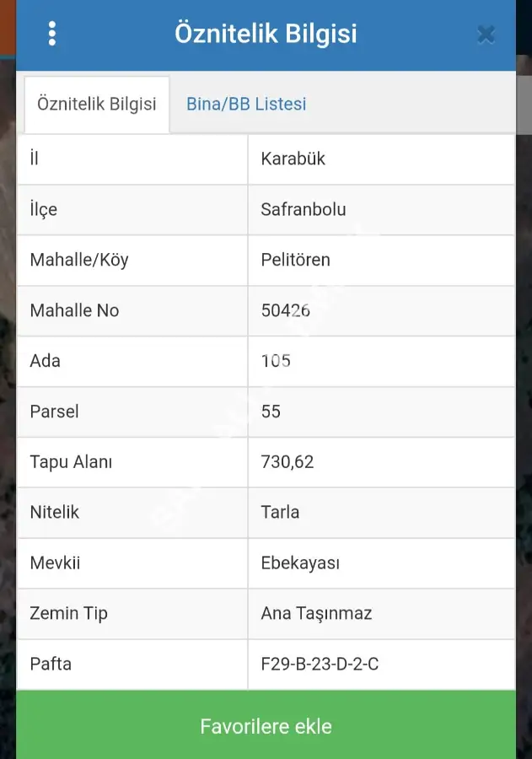Click the Nitelik value Tarla
Viewport: 532px width, 759px height.
point(280,512)
